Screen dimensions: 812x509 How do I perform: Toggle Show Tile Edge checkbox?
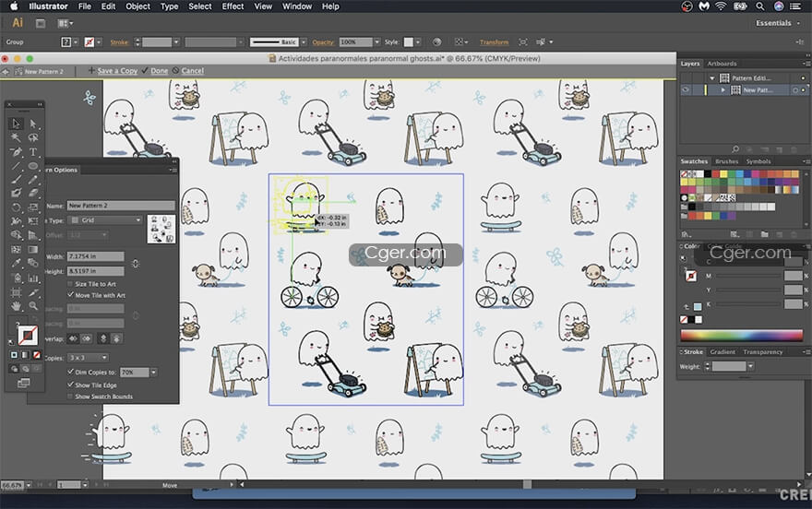(x=71, y=385)
